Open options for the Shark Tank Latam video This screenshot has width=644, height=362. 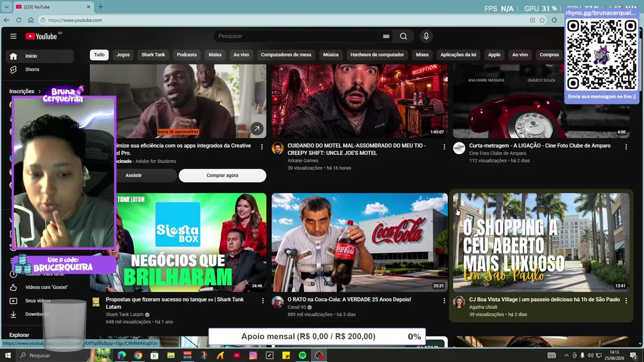tap(263, 301)
